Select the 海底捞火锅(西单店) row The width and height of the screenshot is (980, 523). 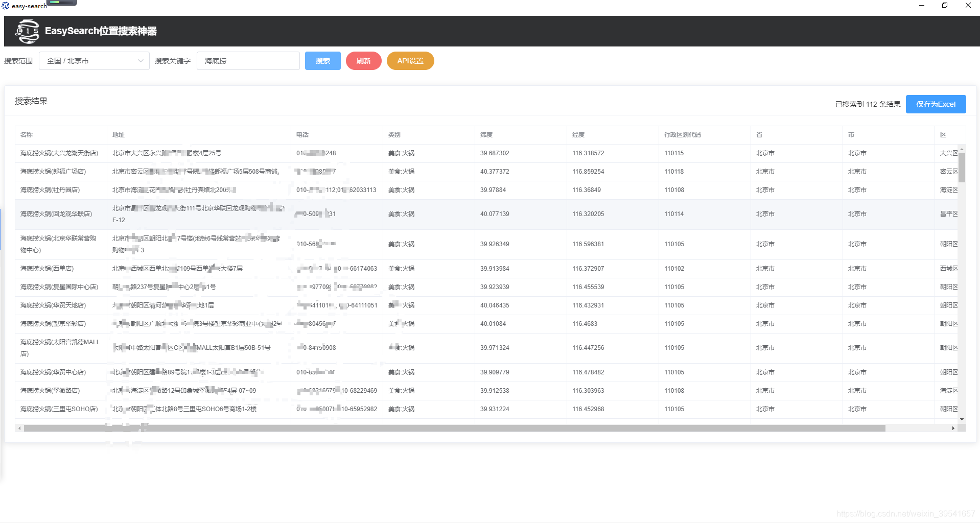click(486, 269)
